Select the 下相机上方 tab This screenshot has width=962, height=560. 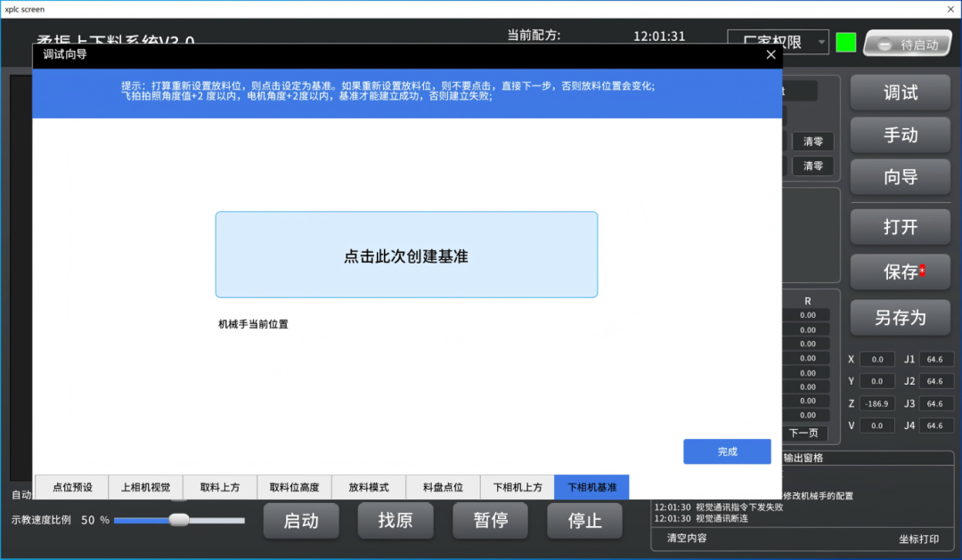pyautogui.click(x=518, y=487)
